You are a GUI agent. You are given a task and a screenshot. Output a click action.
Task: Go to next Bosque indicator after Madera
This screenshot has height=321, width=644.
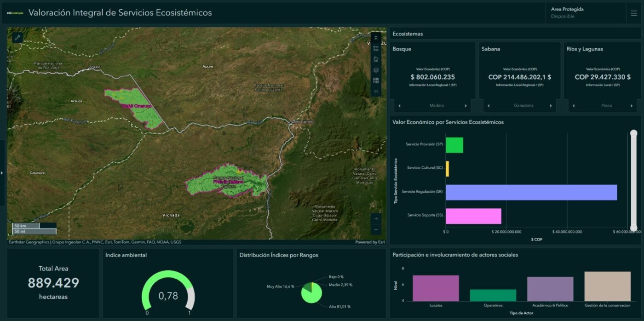point(466,106)
